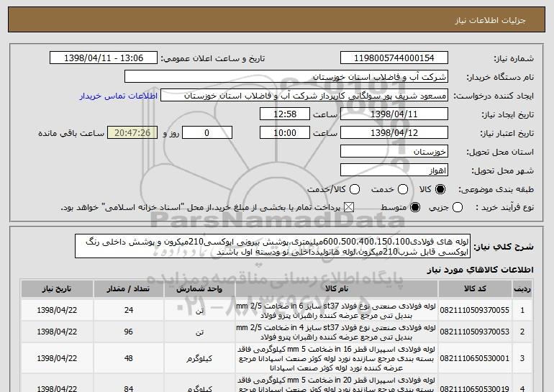The image size is (554, 392).
Task: Click unit تن in row 2
Action: [199, 332]
